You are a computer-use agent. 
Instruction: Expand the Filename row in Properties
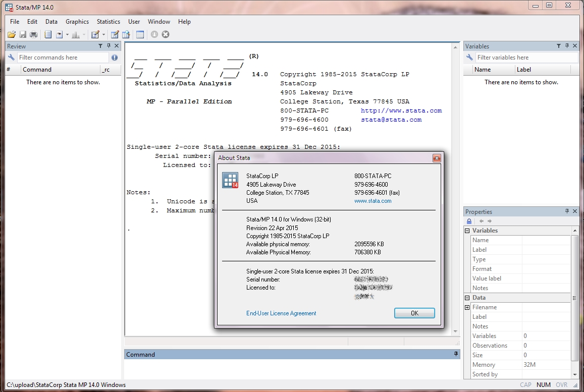[467, 307]
